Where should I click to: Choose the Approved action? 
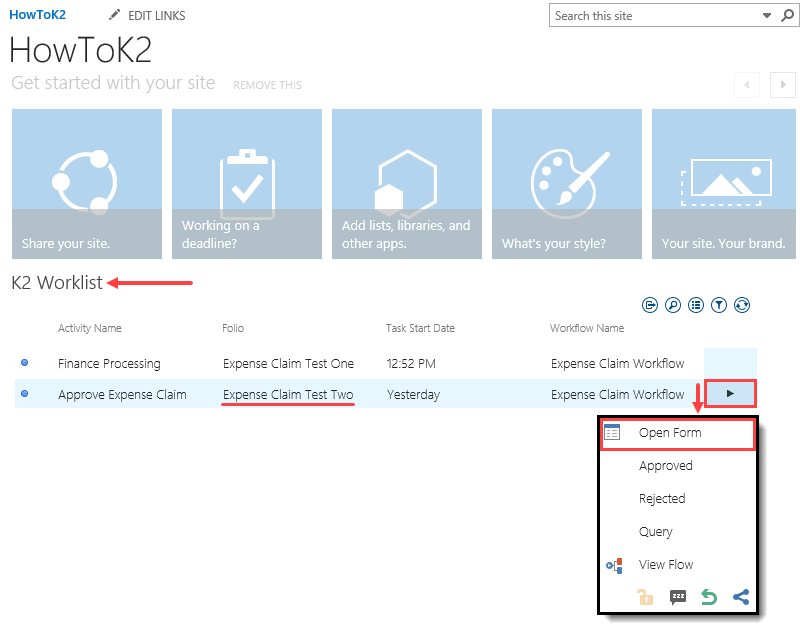click(x=666, y=466)
